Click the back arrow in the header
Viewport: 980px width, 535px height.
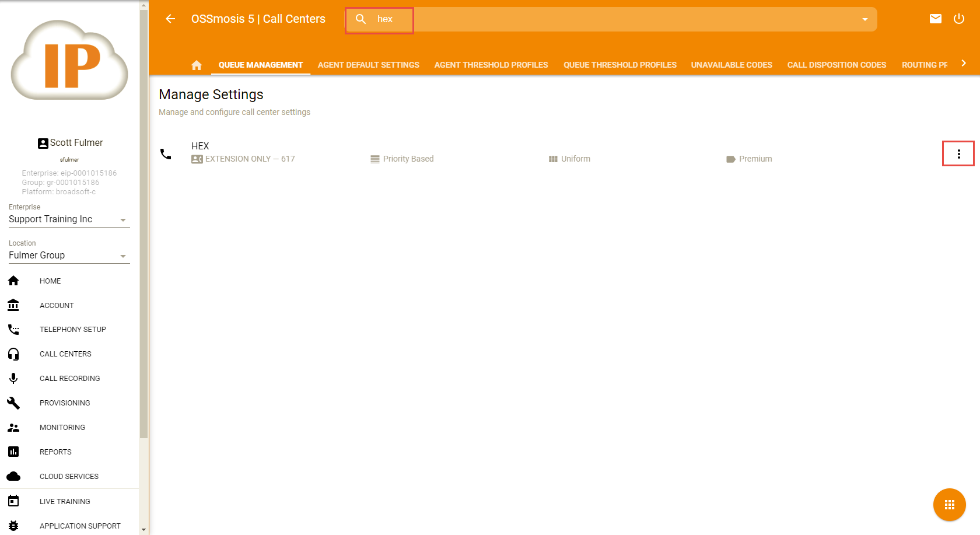click(x=170, y=19)
